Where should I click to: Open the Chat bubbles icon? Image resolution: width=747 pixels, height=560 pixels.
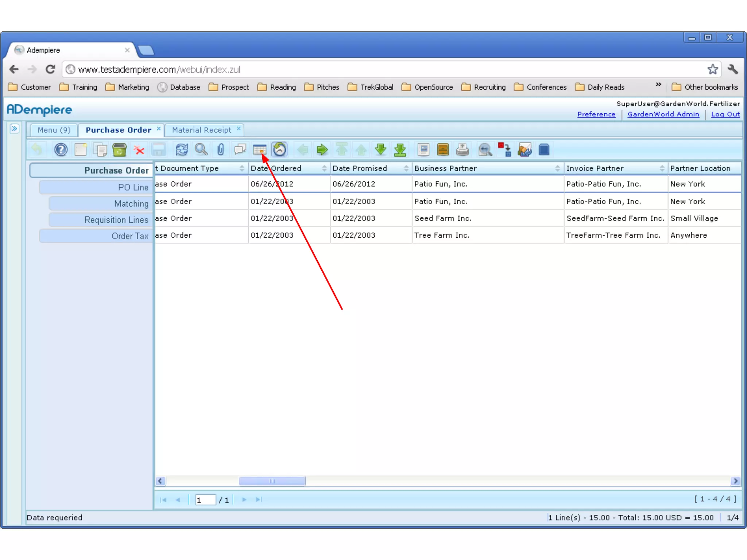[240, 150]
